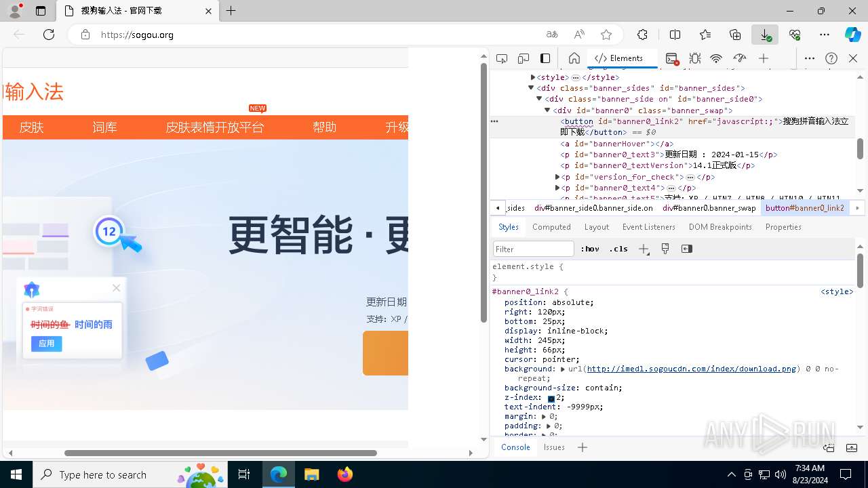Open split screen view icon

[675, 35]
